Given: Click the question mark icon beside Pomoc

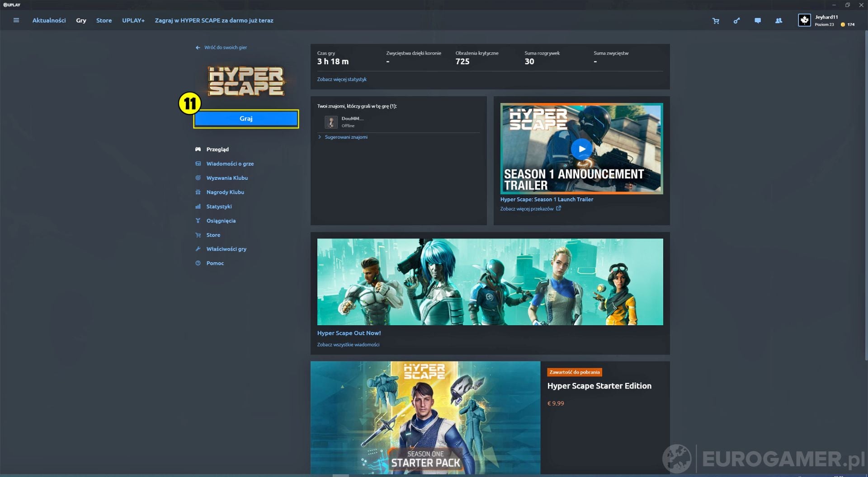Looking at the screenshot, I should tap(198, 263).
